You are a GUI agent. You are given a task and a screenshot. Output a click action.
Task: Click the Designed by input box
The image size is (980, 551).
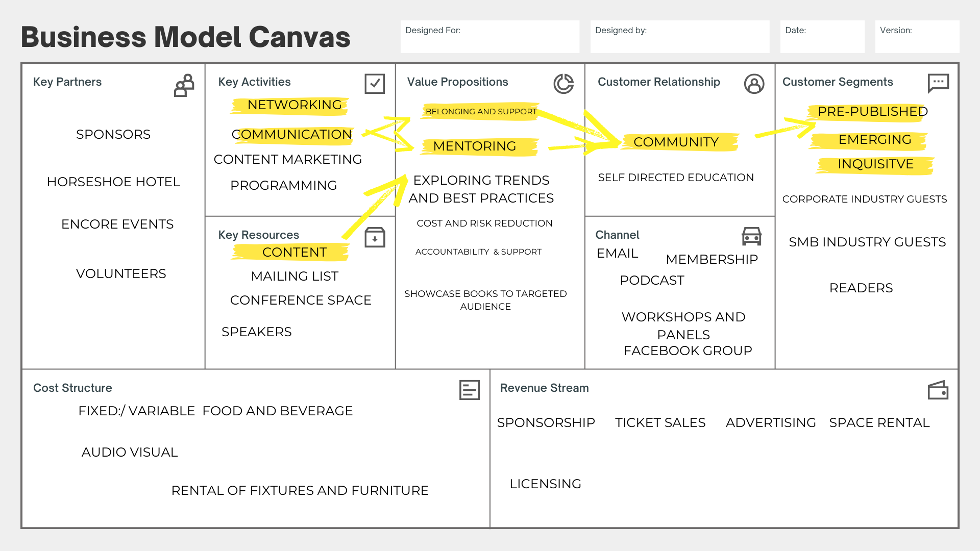coord(679,37)
